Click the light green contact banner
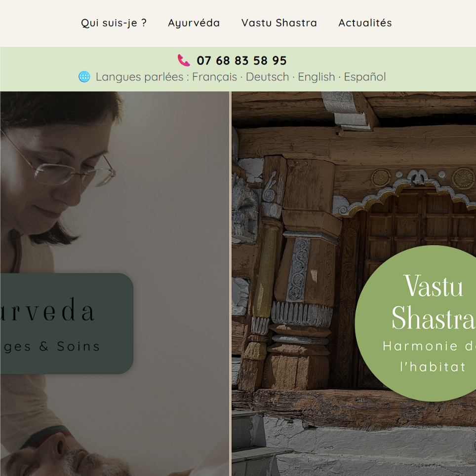The width and height of the screenshot is (476, 476). pos(238,69)
